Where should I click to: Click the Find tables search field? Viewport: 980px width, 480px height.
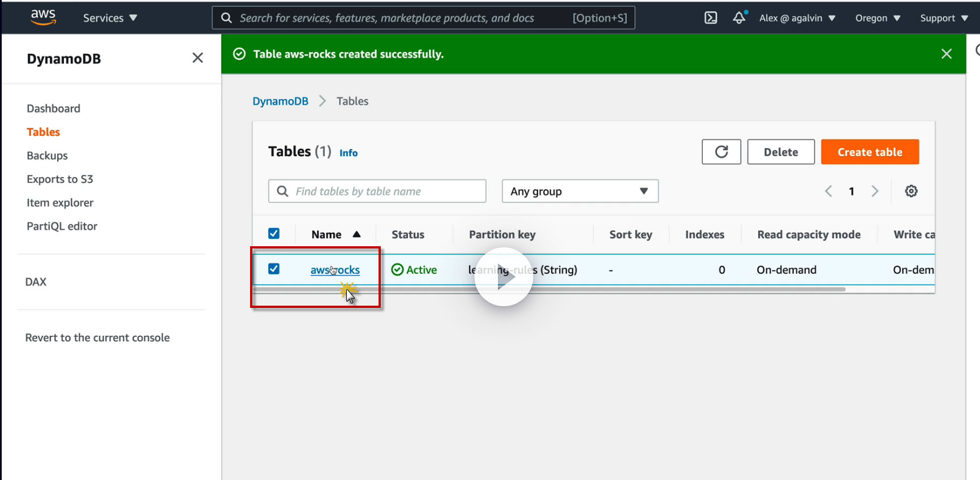[x=385, y=191]
